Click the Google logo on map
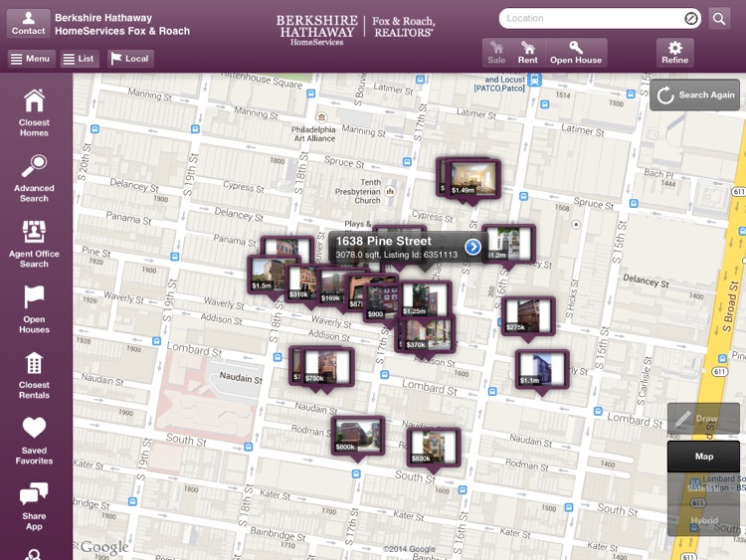 [104, 548]
